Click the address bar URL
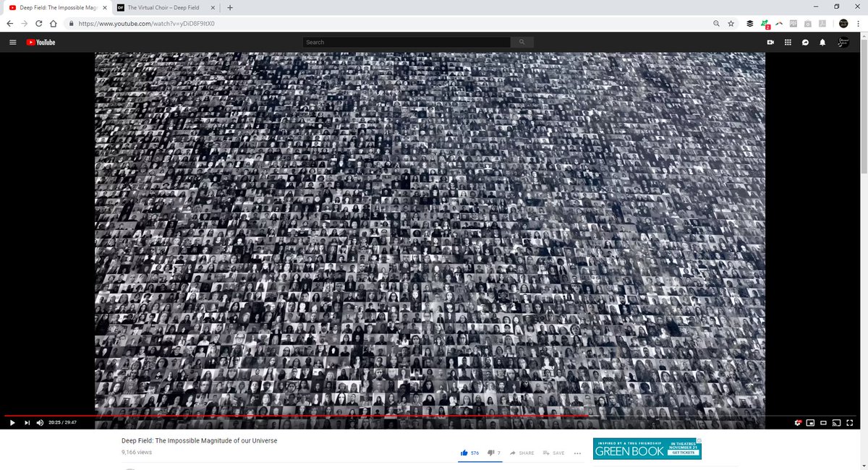The width and height of the screenshot is (868, 470). tap(147, 23)
